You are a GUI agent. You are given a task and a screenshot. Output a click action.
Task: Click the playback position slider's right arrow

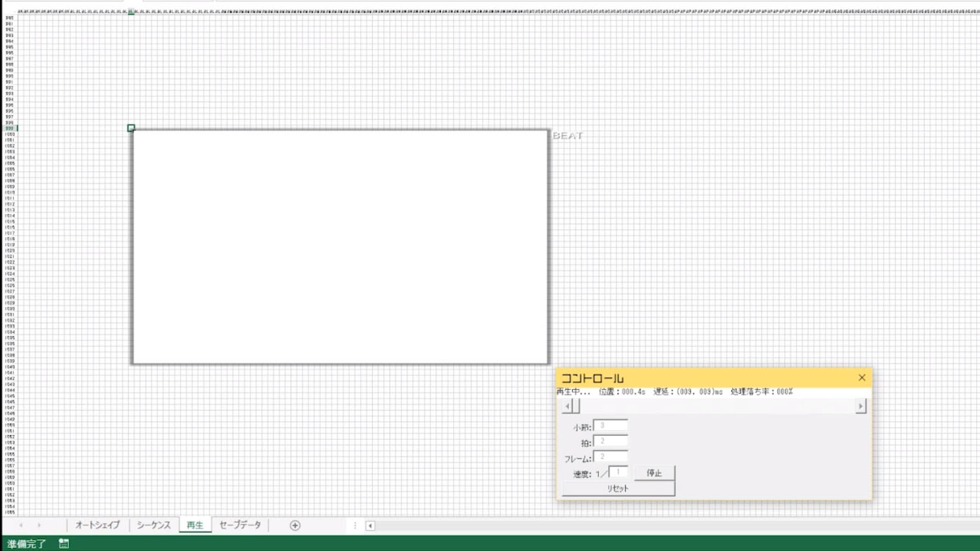click(x=861, y=406)
